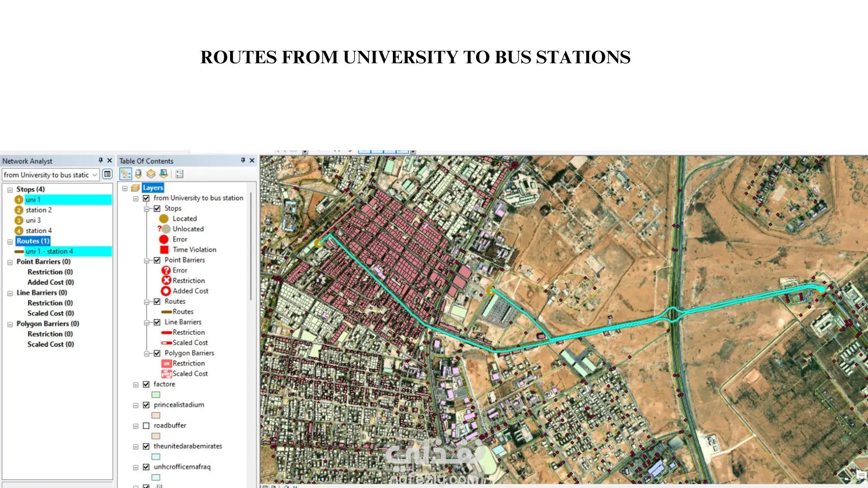Collapse the princealistadium layer legend
868x488 pixels.
tap(136, 406)
